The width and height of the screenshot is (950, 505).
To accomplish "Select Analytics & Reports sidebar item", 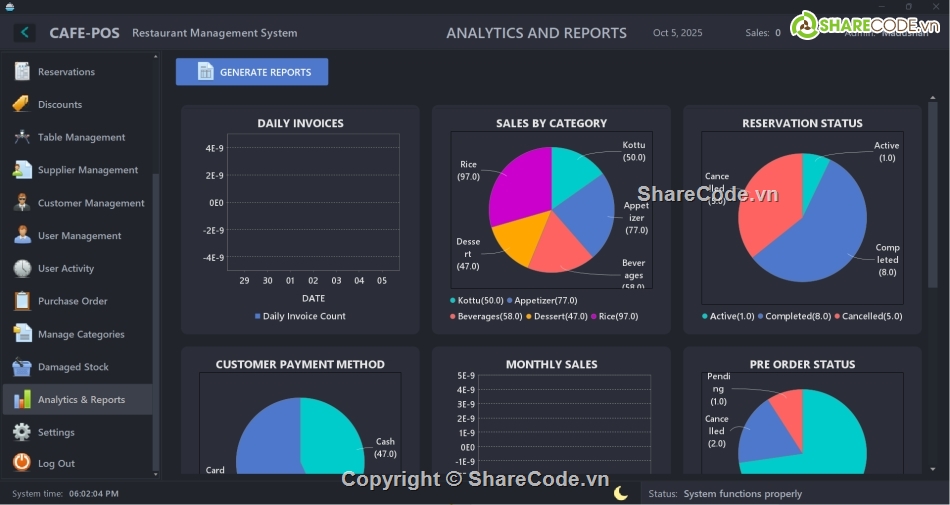I will tap(81, 400).
